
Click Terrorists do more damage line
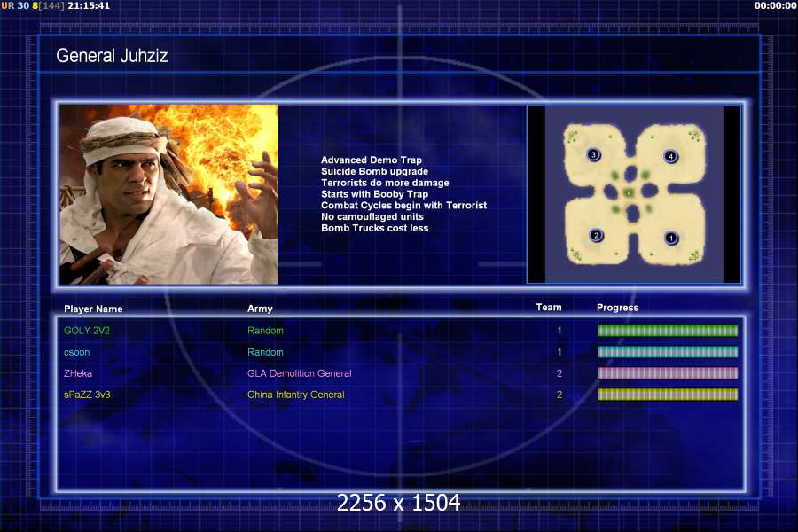pyautogui.click(x=386, y=183)
